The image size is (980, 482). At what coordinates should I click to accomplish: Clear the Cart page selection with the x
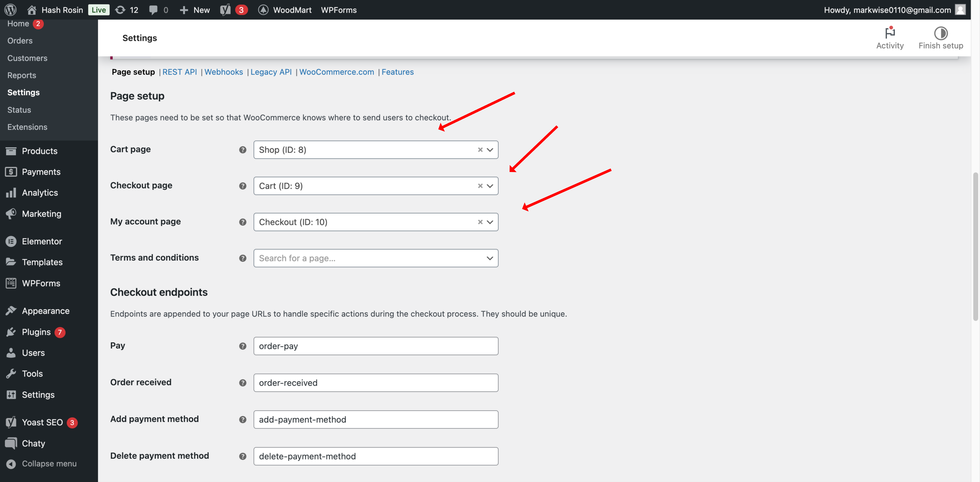click(480, 150)
